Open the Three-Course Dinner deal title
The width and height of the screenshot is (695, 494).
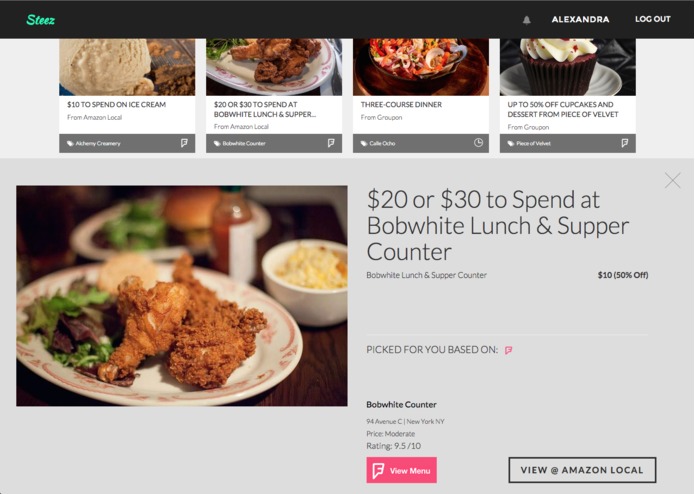(x=401, y=105)
